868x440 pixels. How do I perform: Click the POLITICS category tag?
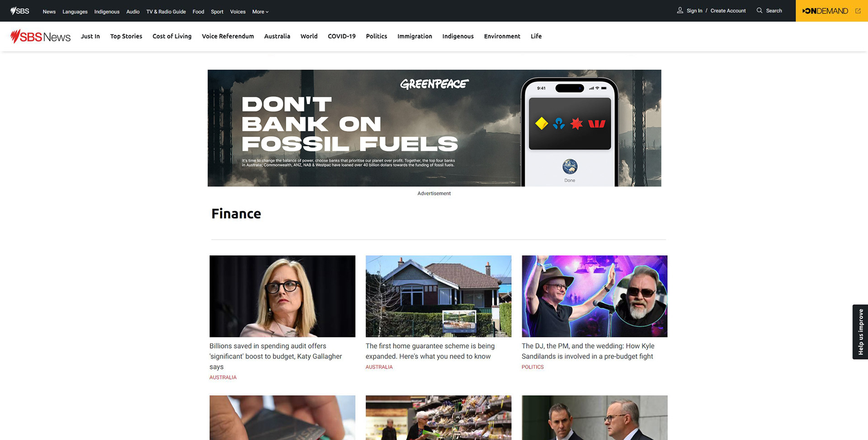[533, 367]
